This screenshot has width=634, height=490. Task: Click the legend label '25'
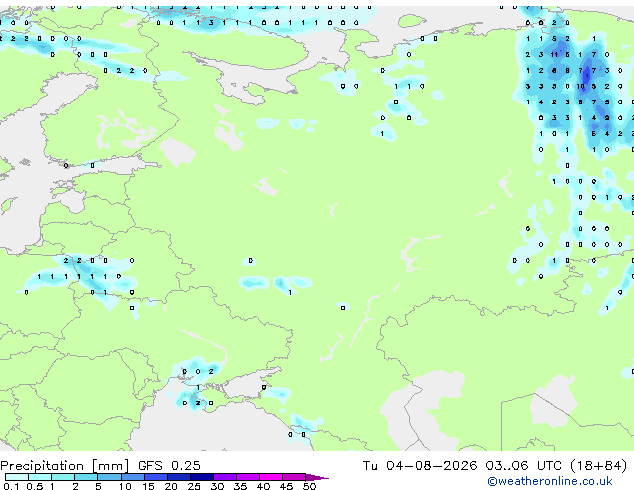pos(194,486)
